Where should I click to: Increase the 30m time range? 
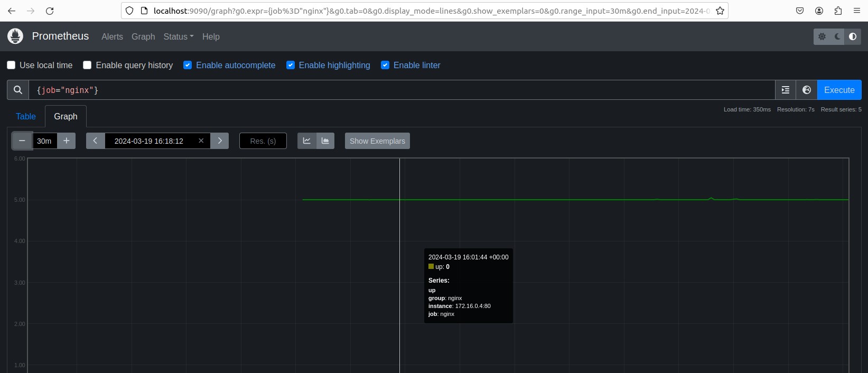coord(67,141)
